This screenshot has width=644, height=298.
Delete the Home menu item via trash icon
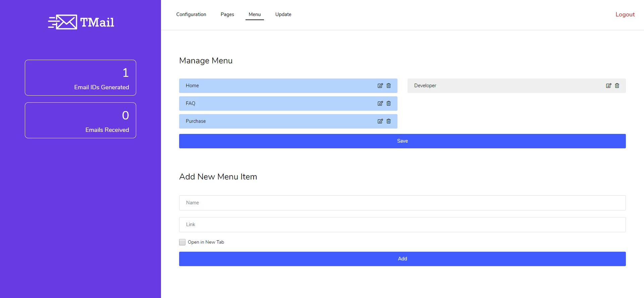point(388,86)
